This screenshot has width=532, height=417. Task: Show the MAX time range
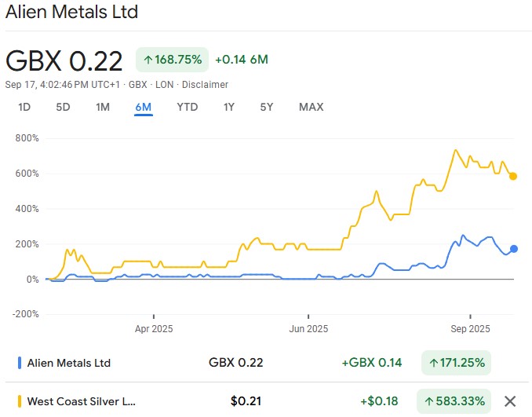pos(312,108)
